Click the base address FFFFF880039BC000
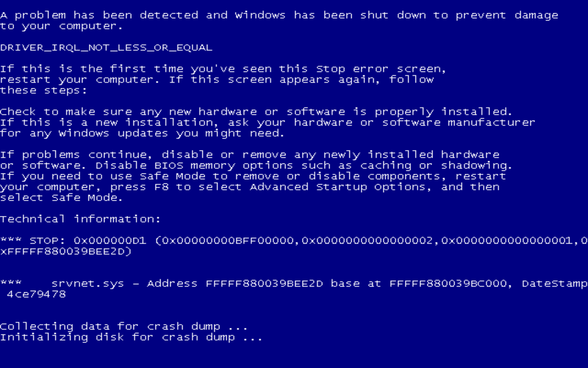Screen dimensions: 588x368 point(448,284)
